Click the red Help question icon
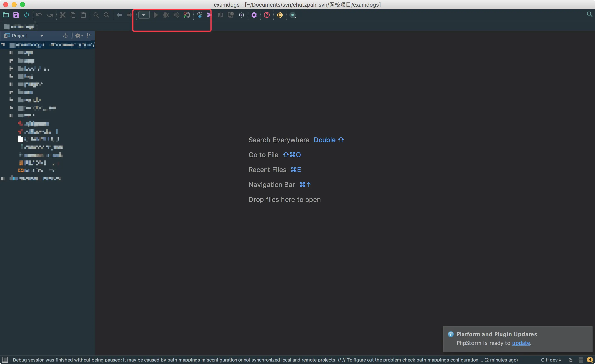The height and width of the screenshot is (364, 595). (x=267, y=15)
